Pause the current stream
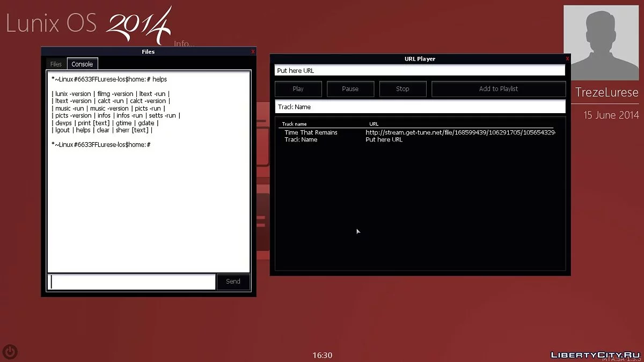Image resolution: width=644 pixels, height=362 pixels. pos(350,88)
